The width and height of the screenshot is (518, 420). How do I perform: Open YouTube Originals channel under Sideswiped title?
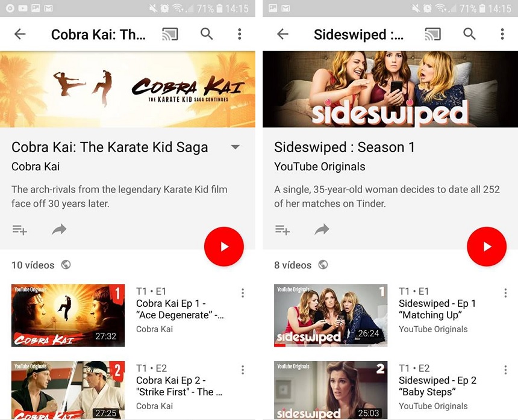point(320,166)
